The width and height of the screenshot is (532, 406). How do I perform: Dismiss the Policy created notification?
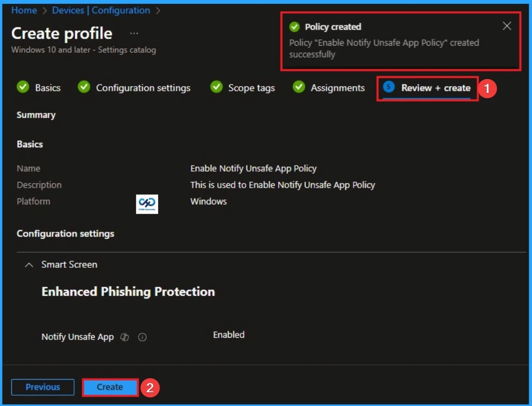pyautogui.click(x=506, y=25)
